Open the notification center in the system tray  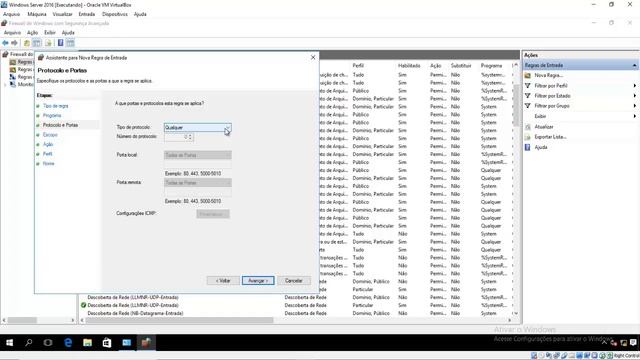pos(633,343)
